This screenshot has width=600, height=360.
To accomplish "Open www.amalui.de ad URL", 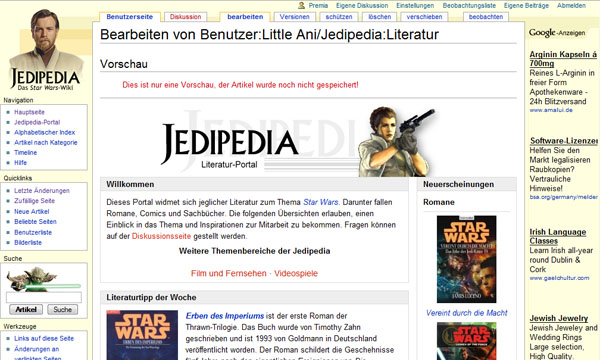I will point(551,110).
